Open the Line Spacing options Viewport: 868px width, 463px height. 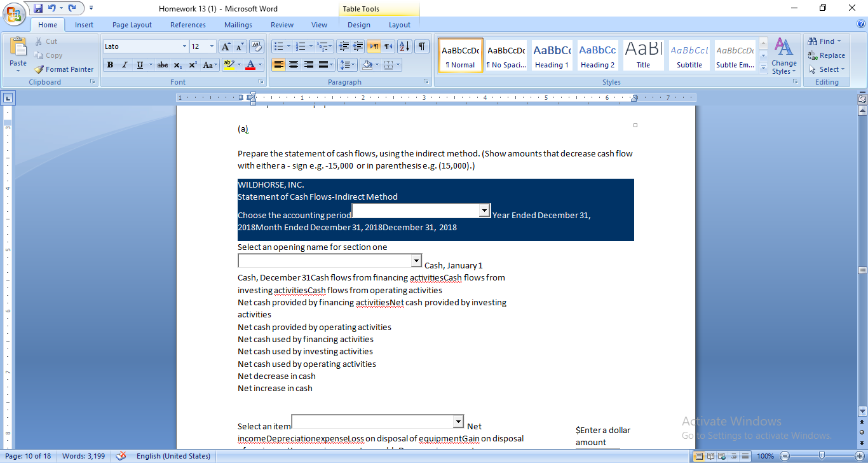coord(347,65)
